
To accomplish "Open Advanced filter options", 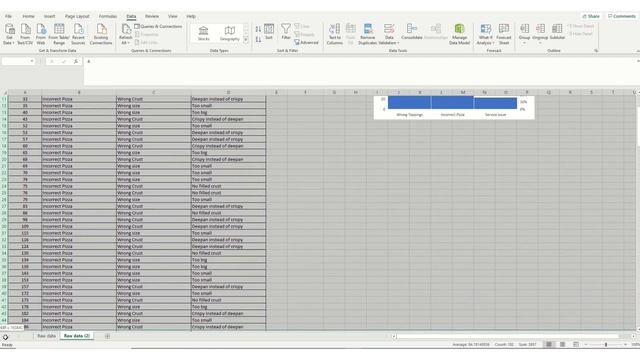I will pyautogui.click(x=306, y=42).
